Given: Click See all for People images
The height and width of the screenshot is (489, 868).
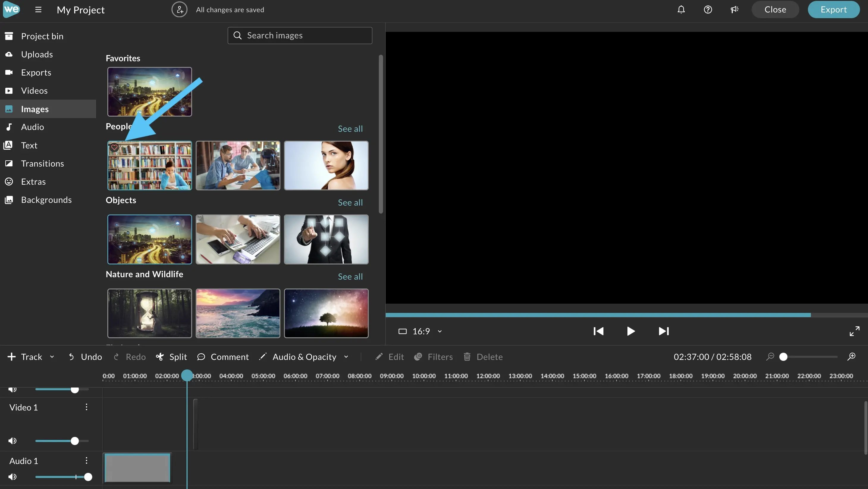Looking at the screenshot, I should tap(350, 128).
